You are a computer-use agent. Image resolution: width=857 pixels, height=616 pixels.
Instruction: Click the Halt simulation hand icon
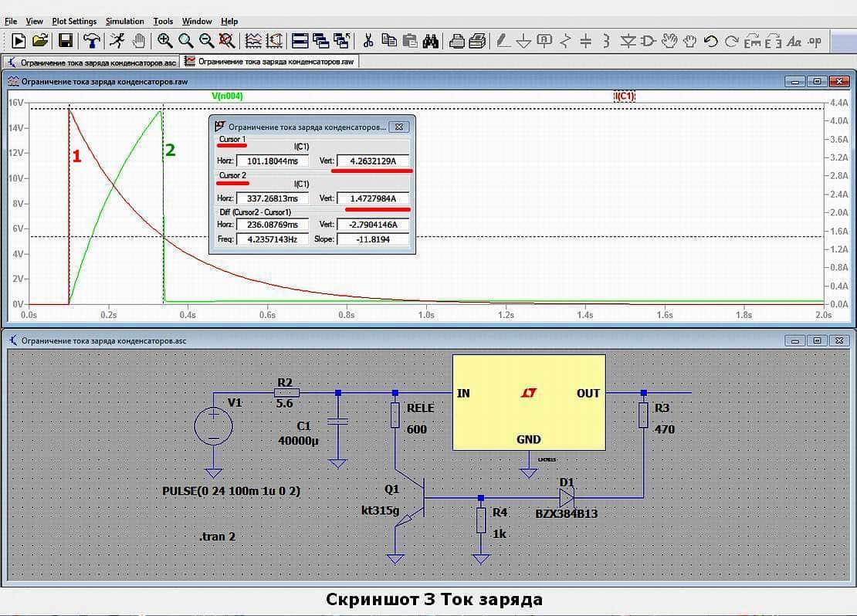tap(140, 40)
